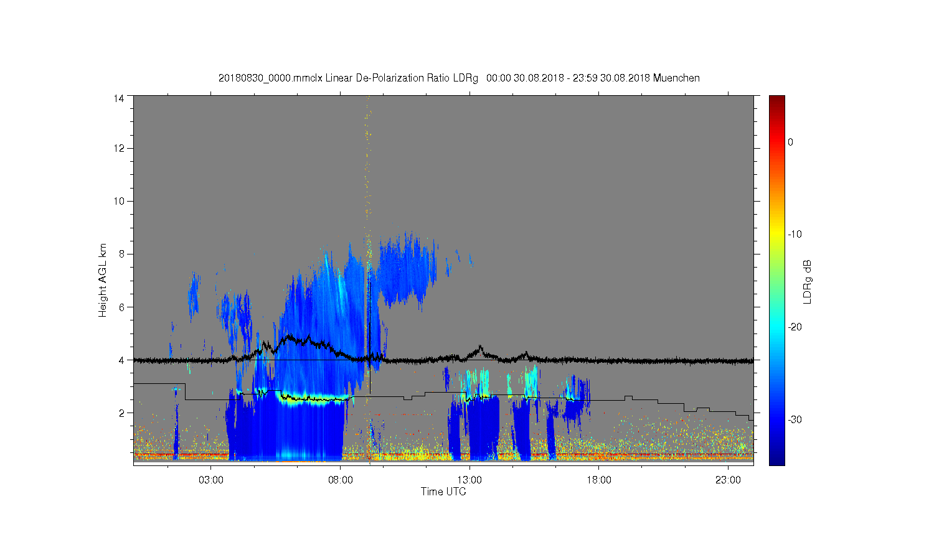Click the 6 km height tick label
The width and height of the screenshot is (934, 560).
click(x=121, y=307)
